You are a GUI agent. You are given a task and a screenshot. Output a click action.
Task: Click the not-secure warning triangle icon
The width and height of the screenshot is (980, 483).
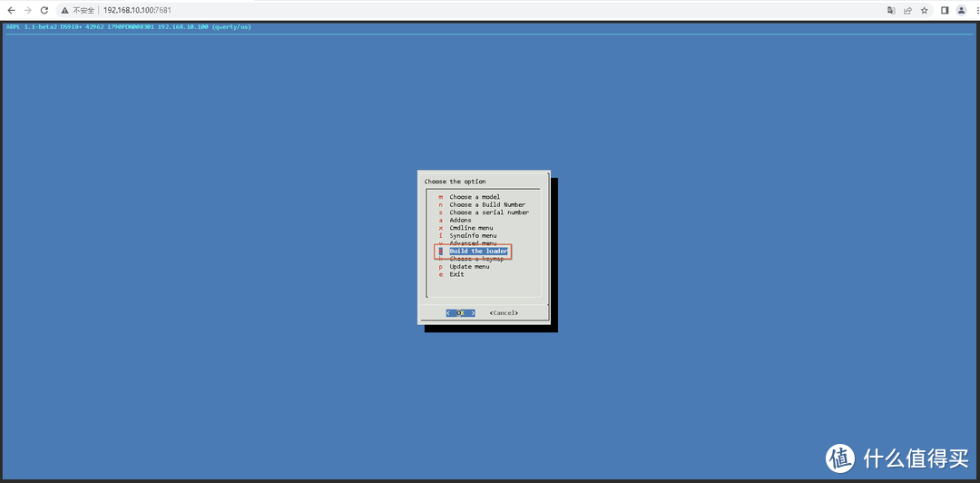coord(67,10)
